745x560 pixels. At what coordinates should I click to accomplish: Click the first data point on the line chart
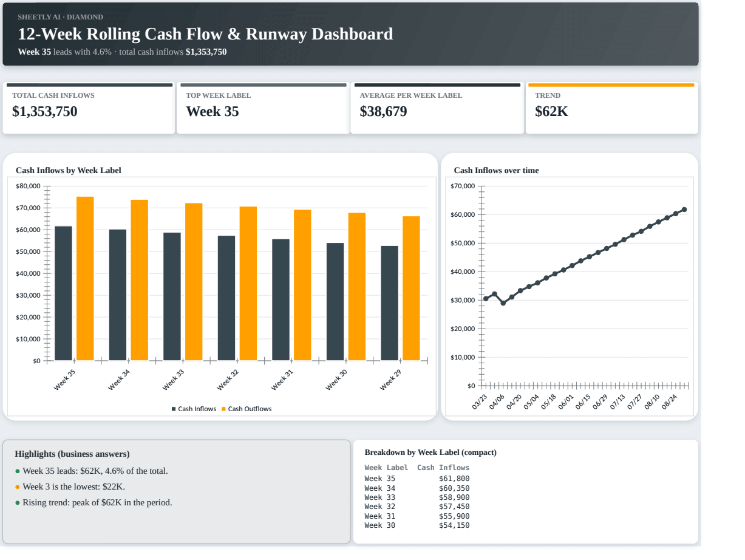[x=486, y=299]
